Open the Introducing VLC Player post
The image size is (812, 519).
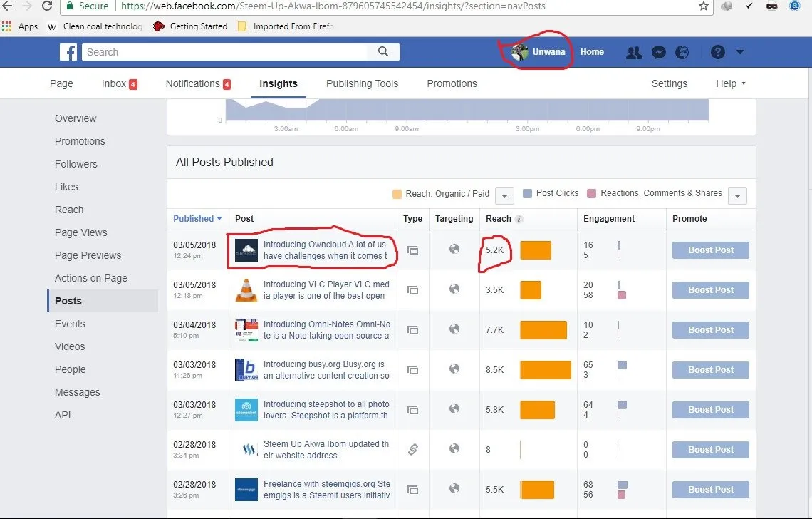click(x=326, y=290)
